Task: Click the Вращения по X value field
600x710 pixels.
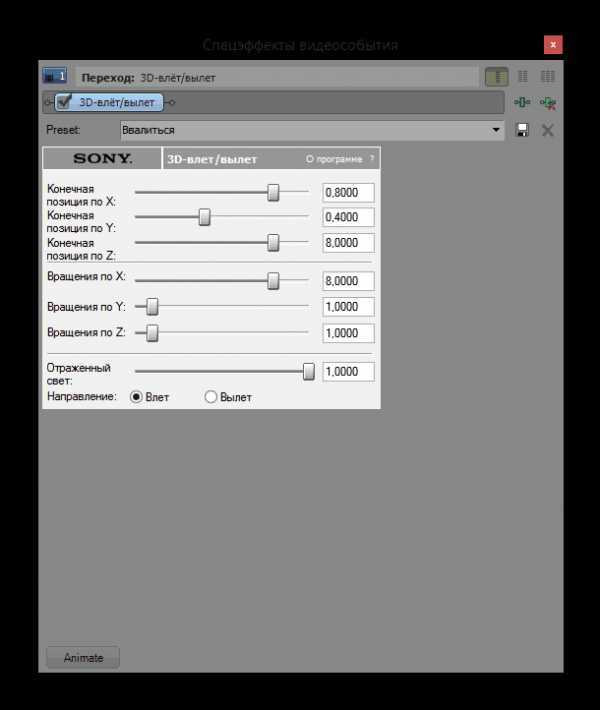Action: tap(348, 281)
